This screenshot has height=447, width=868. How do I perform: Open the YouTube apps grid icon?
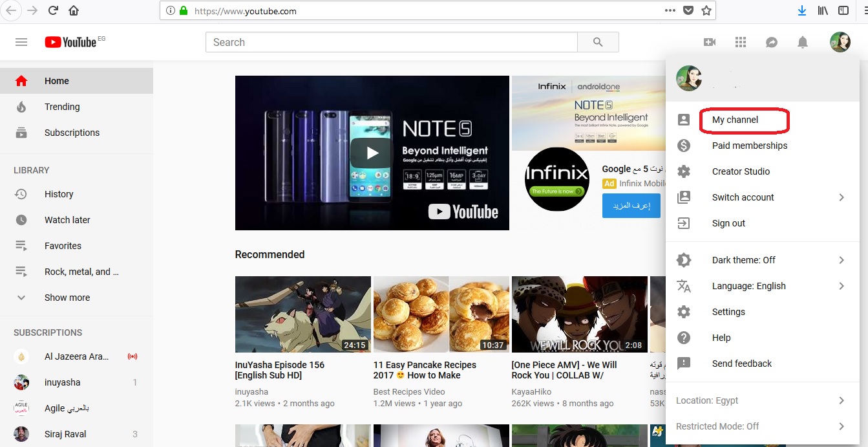[741, 42]
